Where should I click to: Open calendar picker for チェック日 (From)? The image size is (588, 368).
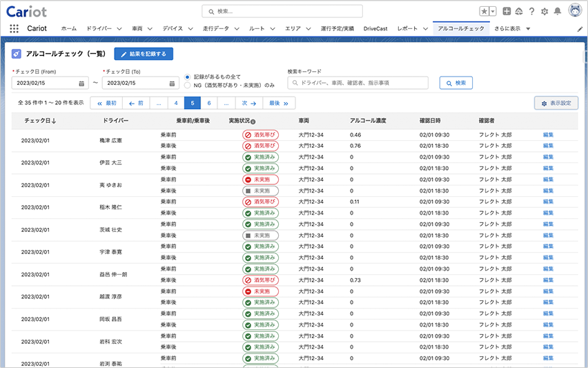(81, 83)
